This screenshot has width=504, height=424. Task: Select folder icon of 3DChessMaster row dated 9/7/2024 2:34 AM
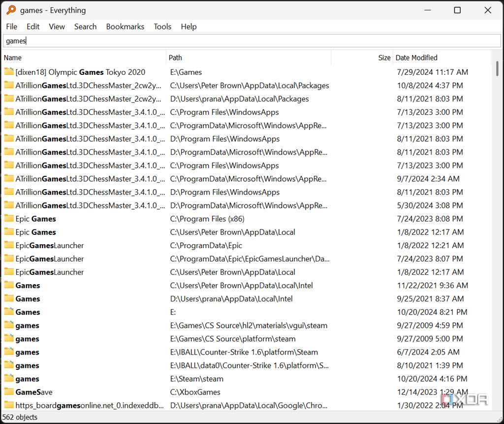(9, 178)
